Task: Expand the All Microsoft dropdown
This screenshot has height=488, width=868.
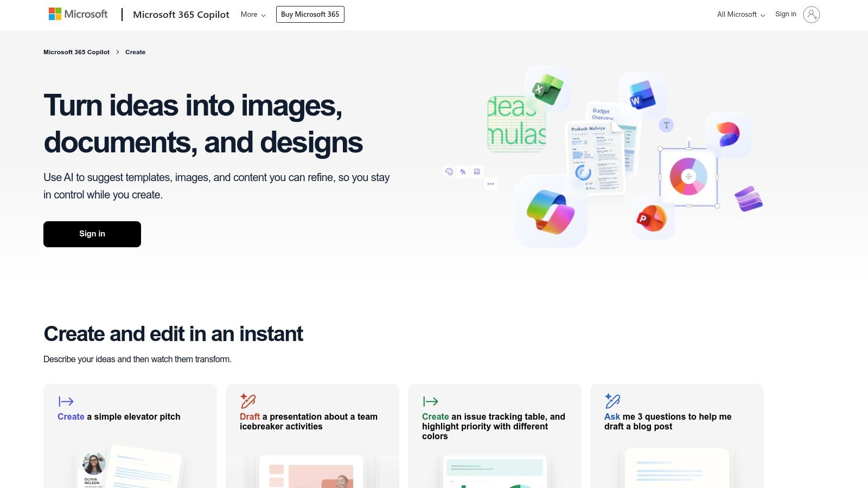Action: click(741, 15)
